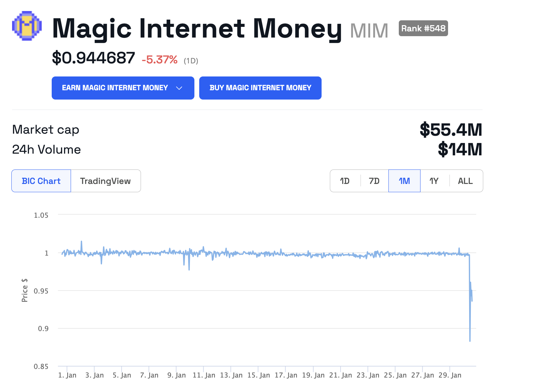Select the 1D time range
The width and height of the screenshot is (537, 392).
click(345, 181)
